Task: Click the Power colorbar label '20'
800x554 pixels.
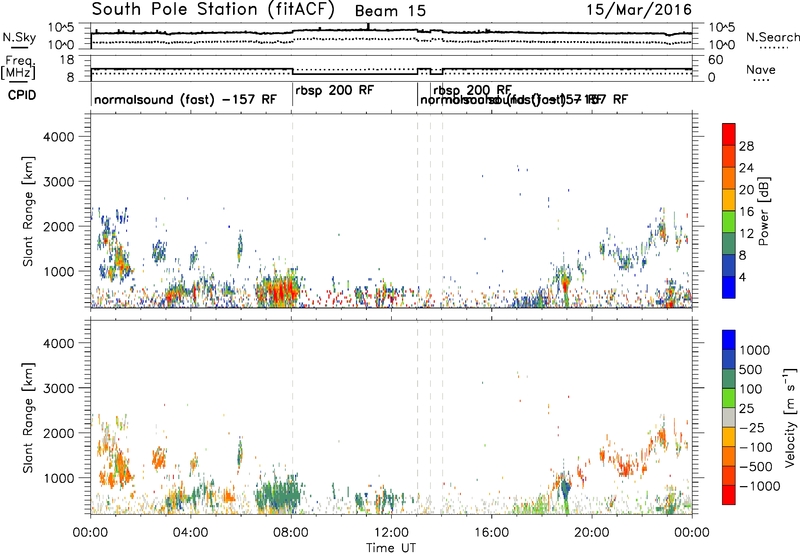Action: pos(746,190)
